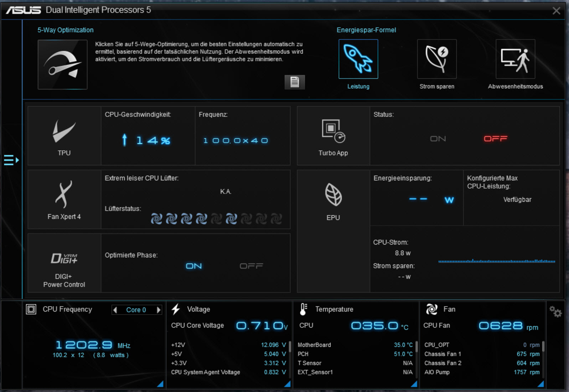Expand the CPU Frequency panel corner triangle
The height and width of the screenshot is (392, 569).
tap(160, 384)
